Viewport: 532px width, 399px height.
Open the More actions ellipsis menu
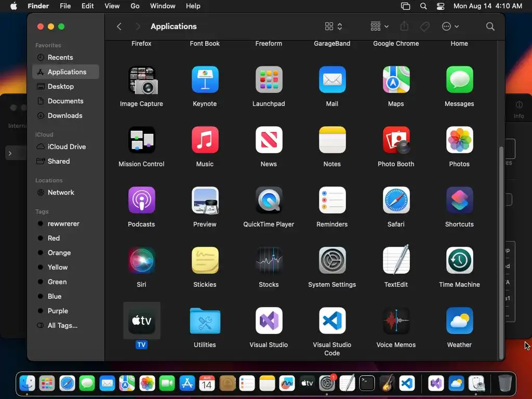point(450,26)
